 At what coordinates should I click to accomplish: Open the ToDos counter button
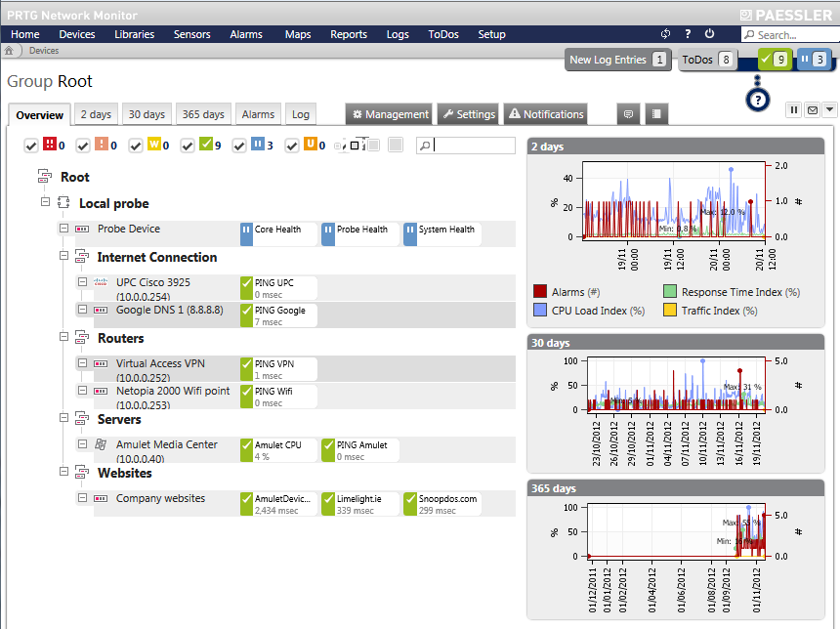(706, 60)
